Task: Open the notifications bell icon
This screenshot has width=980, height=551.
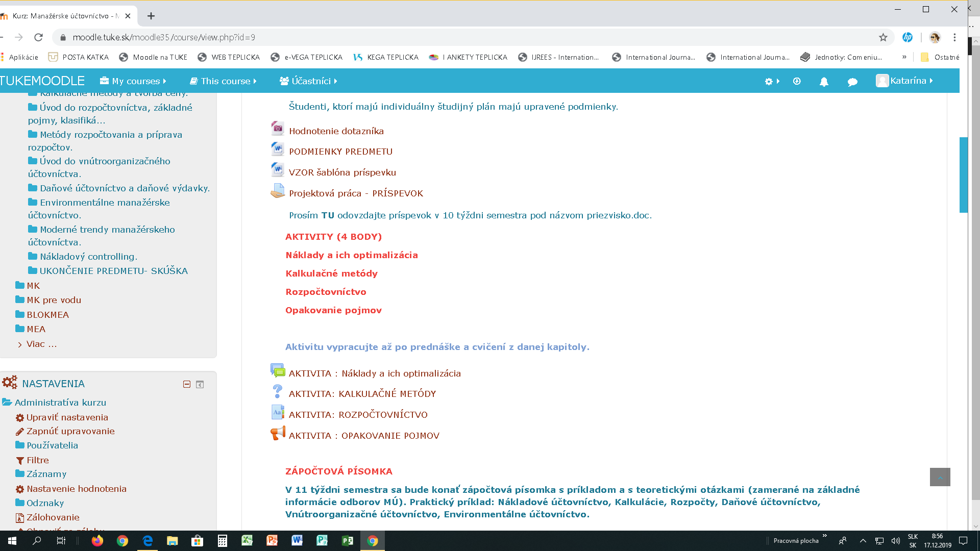Action: (824, 82)
